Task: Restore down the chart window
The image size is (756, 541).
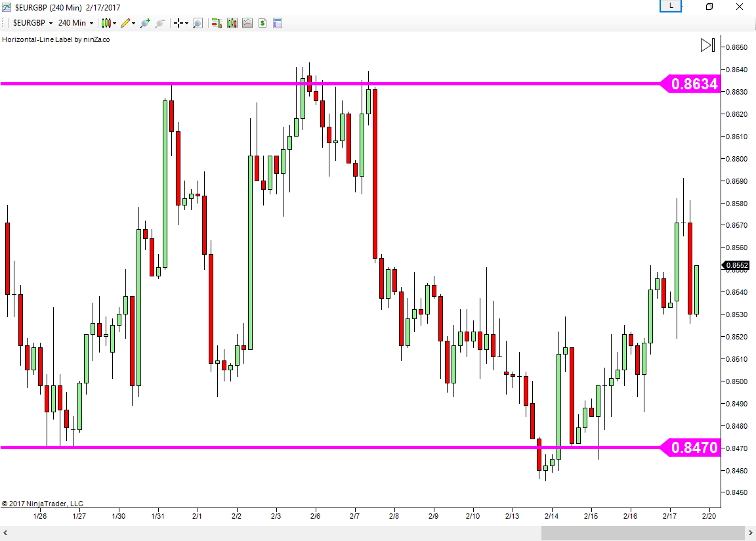Action: point(709,7)
